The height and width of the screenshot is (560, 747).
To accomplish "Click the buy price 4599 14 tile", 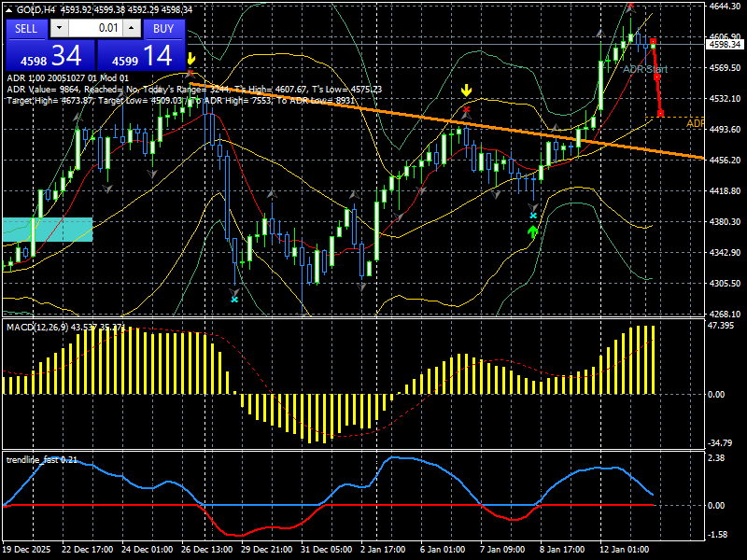I will (141, 55).
